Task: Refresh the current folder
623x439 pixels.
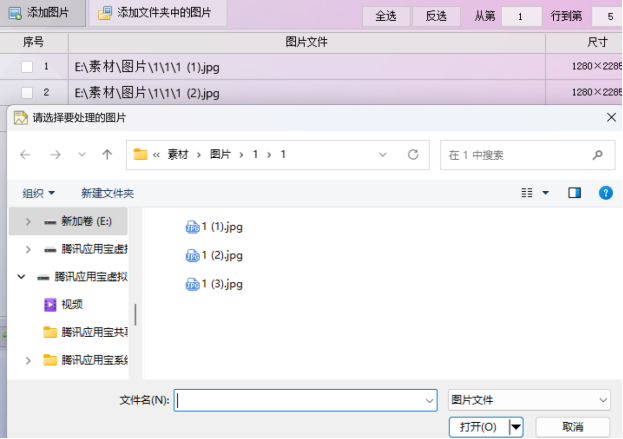Action: click(413, 155)
